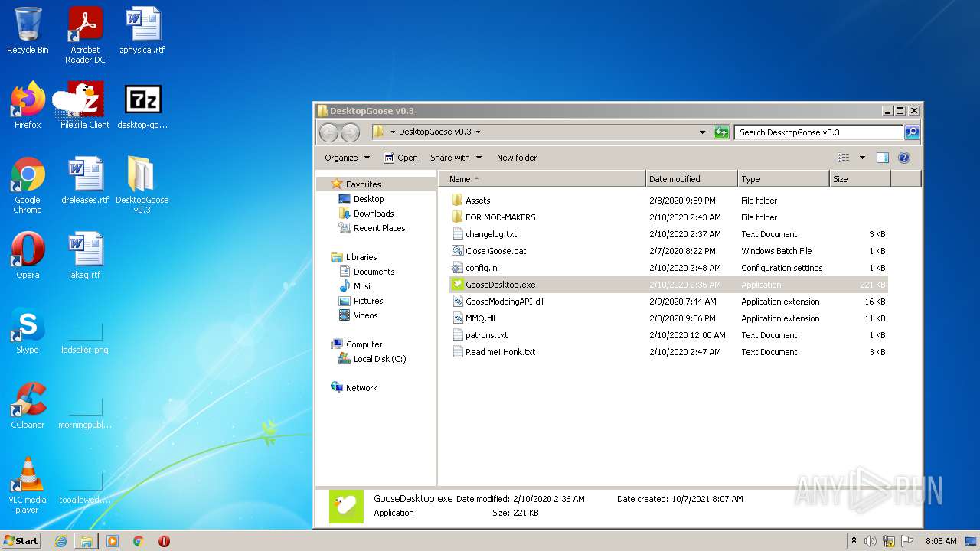980x551 pixels.
Task: Click inside Search DesktopGoose v0.3 field
Action: pyautogui.click(x=818, y=132)
